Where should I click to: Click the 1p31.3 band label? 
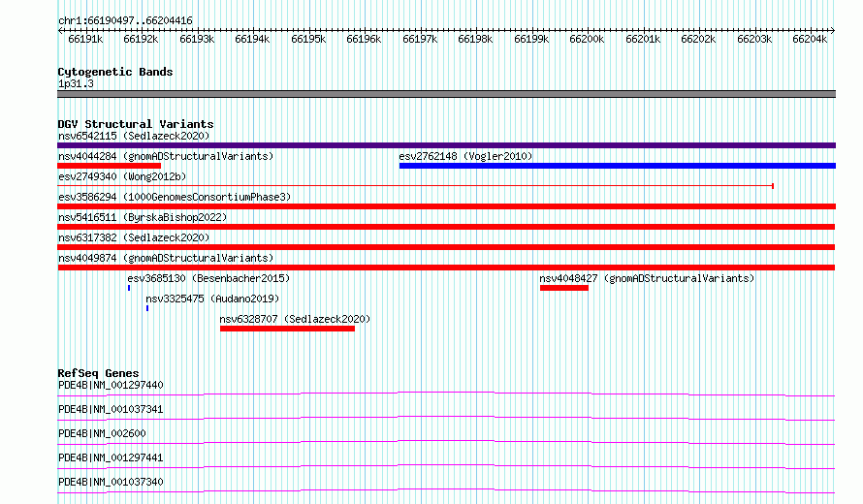pos(76,83)
